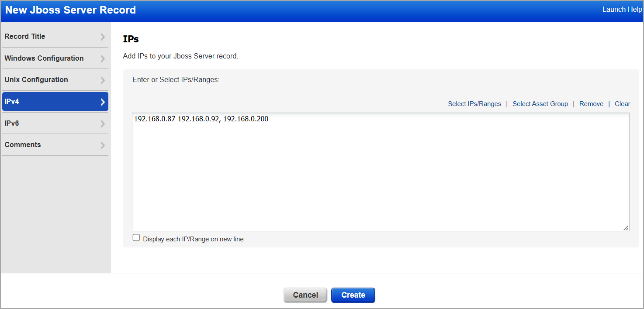Open the Comments section
This screenshot has width=644, height=309.
tap(55, 145)
